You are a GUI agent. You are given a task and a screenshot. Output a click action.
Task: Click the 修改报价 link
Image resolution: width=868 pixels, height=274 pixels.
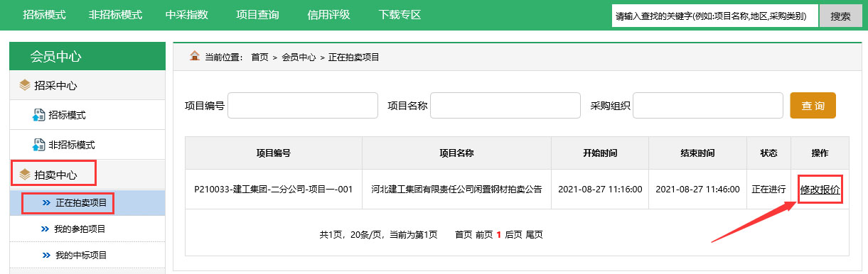point(820,190)
